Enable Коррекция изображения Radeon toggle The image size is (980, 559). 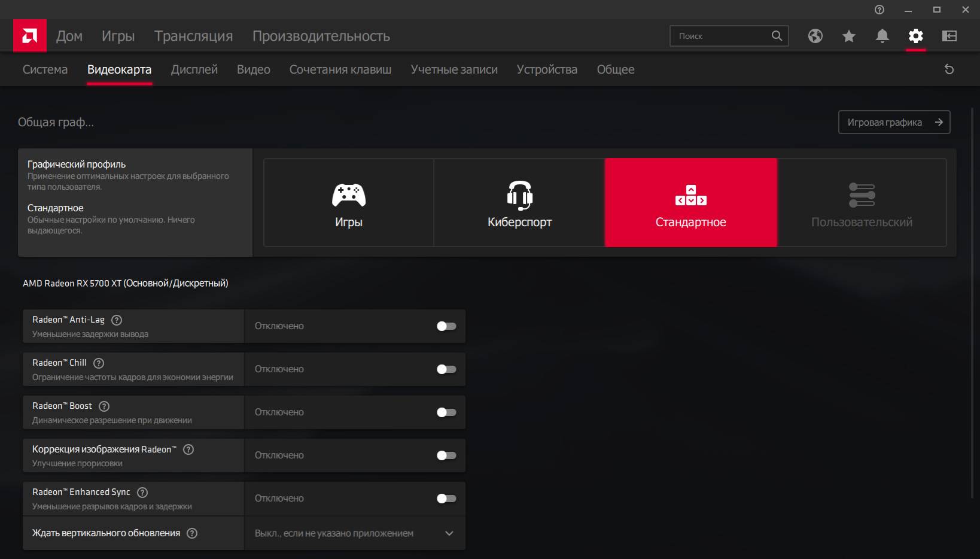[x=446, y=455]
